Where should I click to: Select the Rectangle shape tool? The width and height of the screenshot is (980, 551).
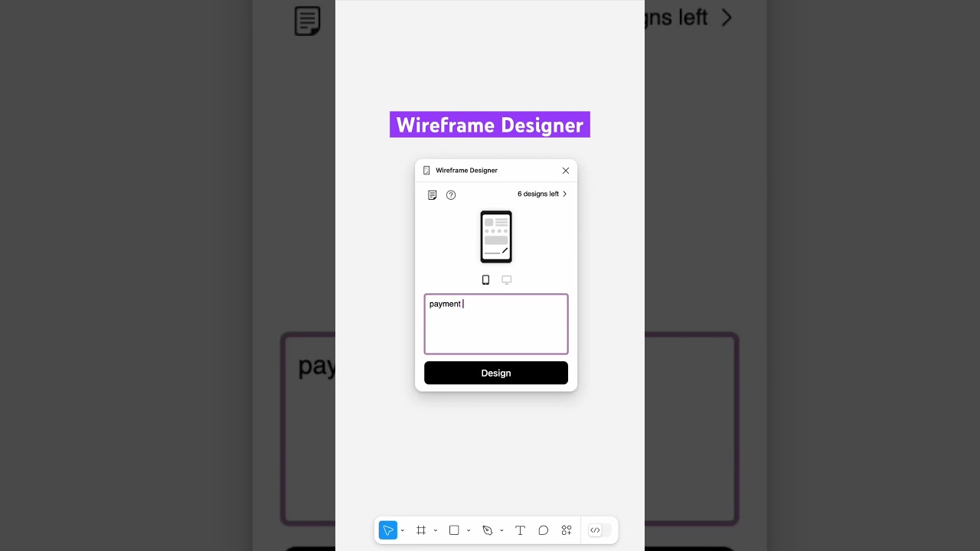454,530
